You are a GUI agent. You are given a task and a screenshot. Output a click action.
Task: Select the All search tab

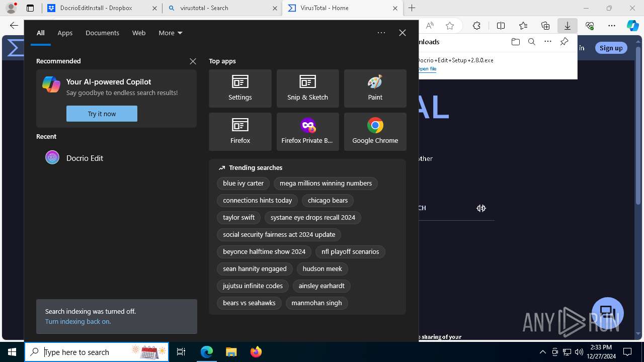click(41, 33)
